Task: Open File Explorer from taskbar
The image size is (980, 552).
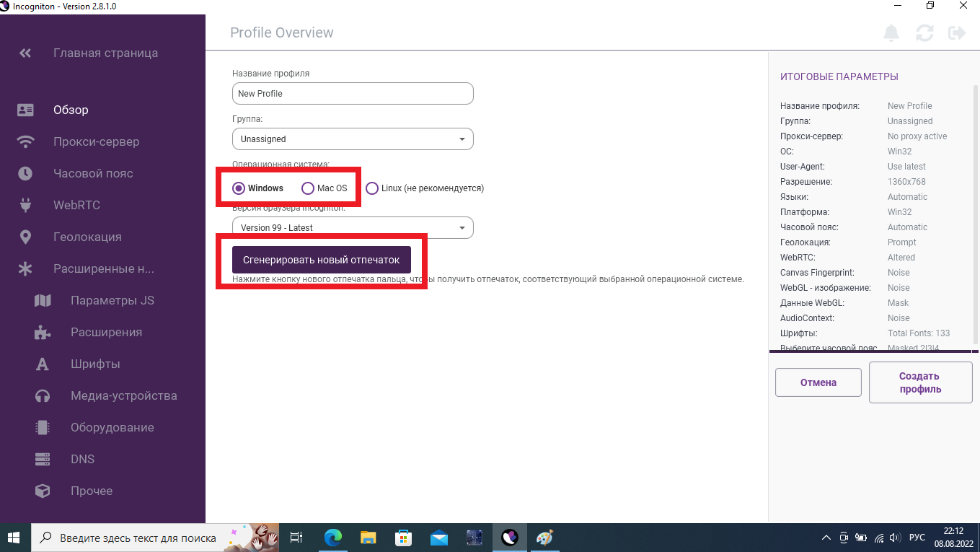Action: coord(368,538)
